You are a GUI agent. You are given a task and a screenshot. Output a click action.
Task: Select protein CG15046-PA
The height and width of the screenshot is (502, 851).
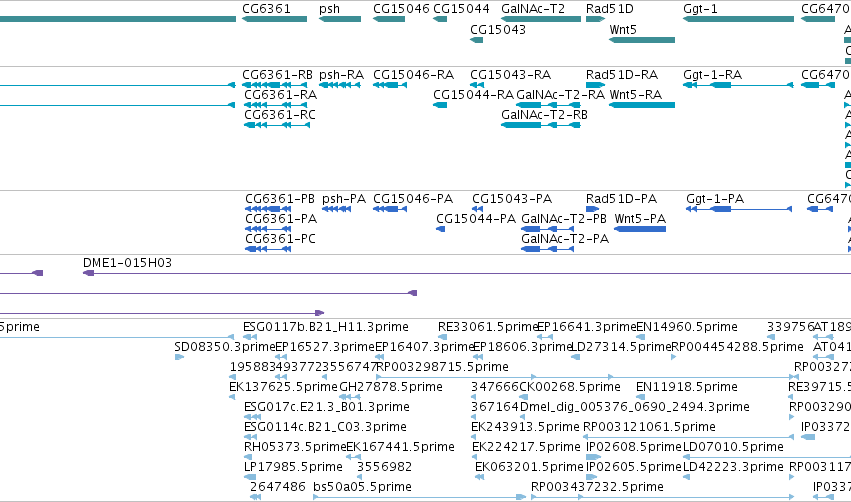tap(390, 209)
